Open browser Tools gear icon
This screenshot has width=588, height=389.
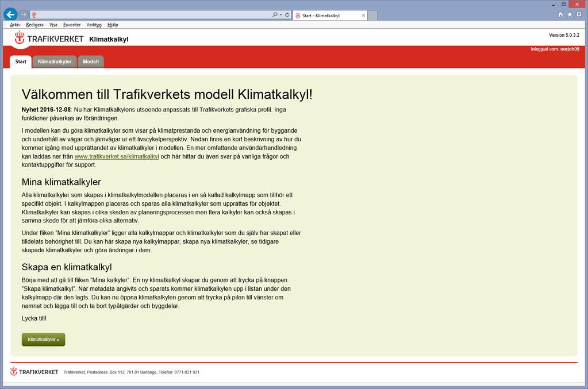579,14
